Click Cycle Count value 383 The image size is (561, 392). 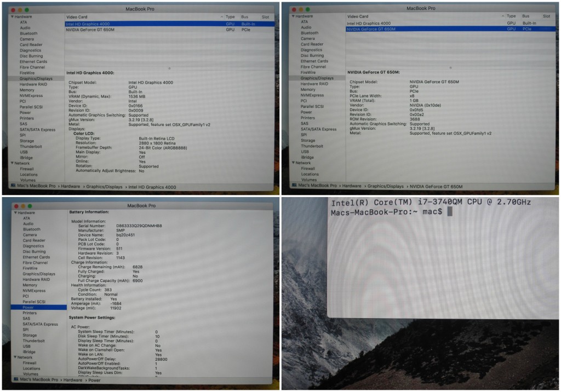[x=108, y=290]
